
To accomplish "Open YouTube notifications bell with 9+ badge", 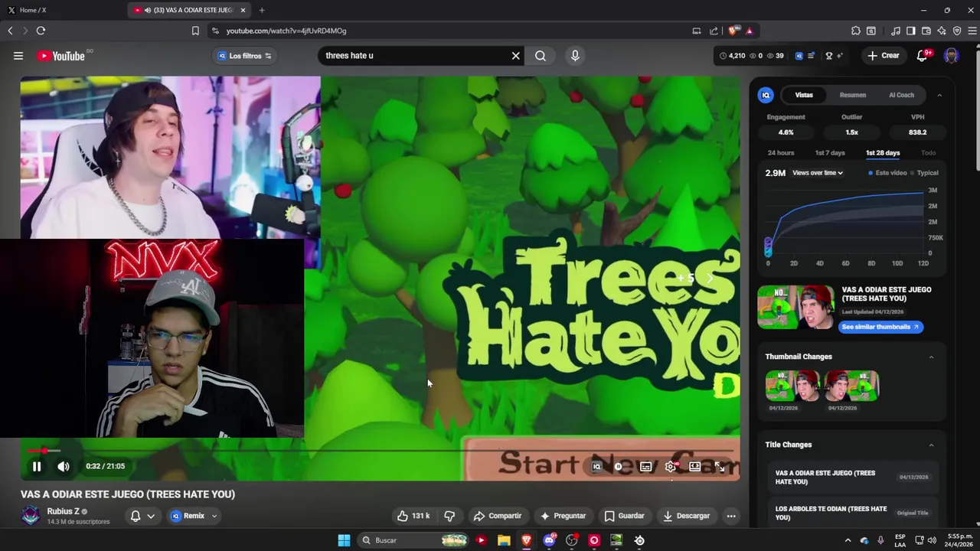I will 923,56.
